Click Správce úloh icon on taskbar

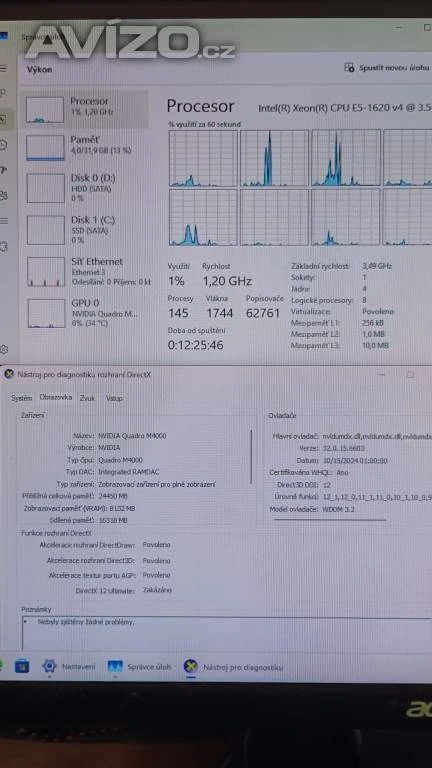click(115, 667)
